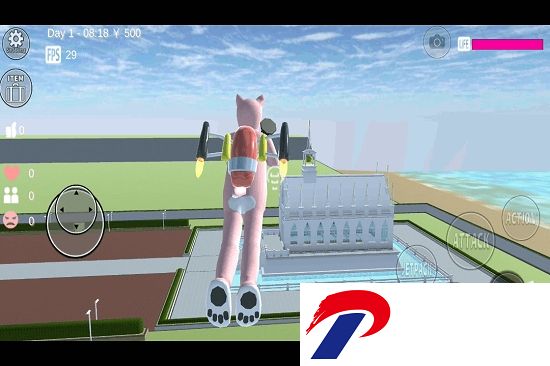Tap the ACTION button

pos(521,218)
